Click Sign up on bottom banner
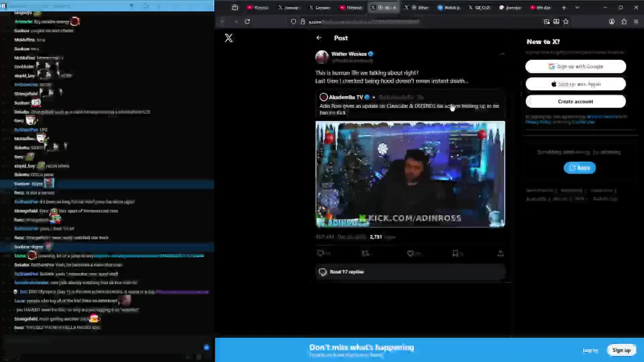The height and width of the screenshot is (362, 644). [x=621, y=350]
